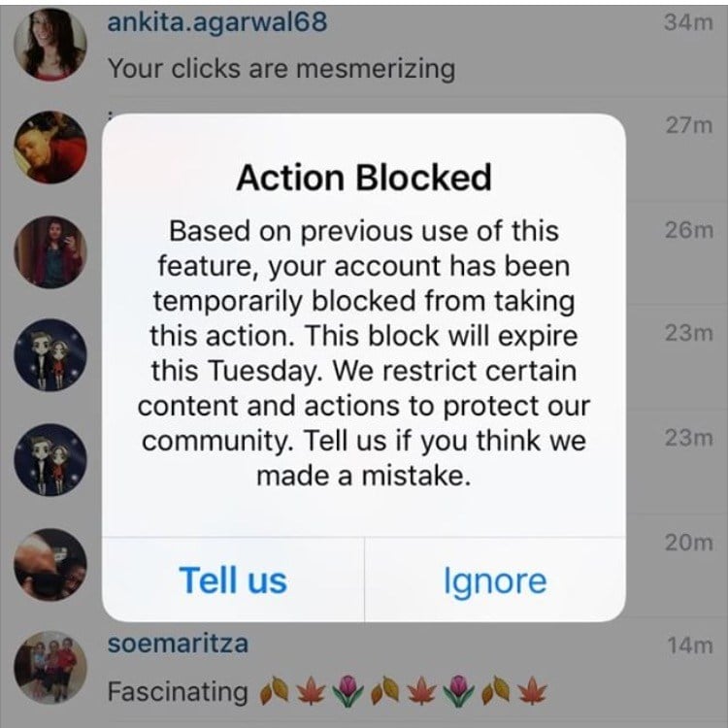Tap Tell us to report a mistake
The width and height of the screenshot is (728, 728).
233,580
